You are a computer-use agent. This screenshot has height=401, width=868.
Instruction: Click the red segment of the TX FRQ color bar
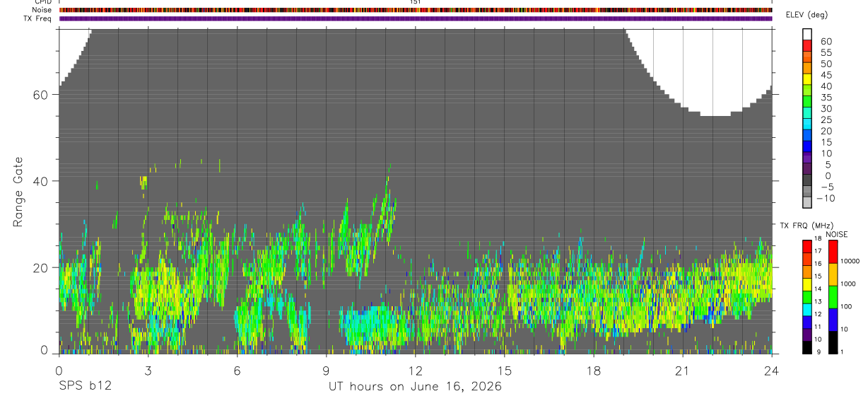(807, 245)
